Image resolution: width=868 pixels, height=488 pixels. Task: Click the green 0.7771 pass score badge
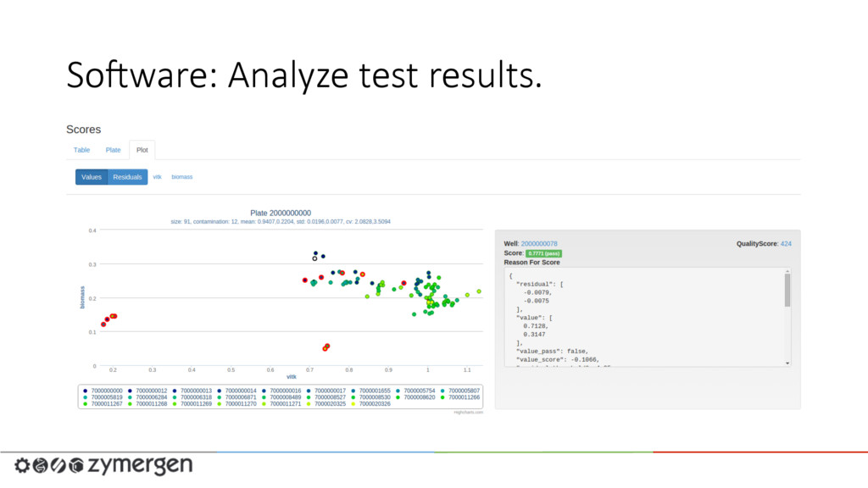(x=543, y=253)
